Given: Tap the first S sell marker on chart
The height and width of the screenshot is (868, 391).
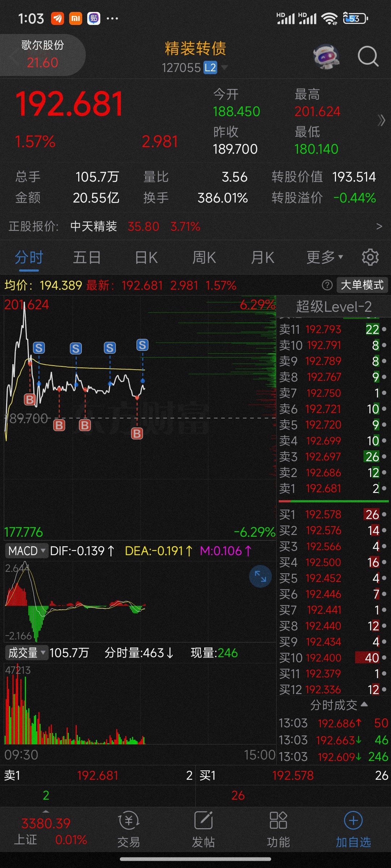Looking at the screenshot, I should (39, 348).
